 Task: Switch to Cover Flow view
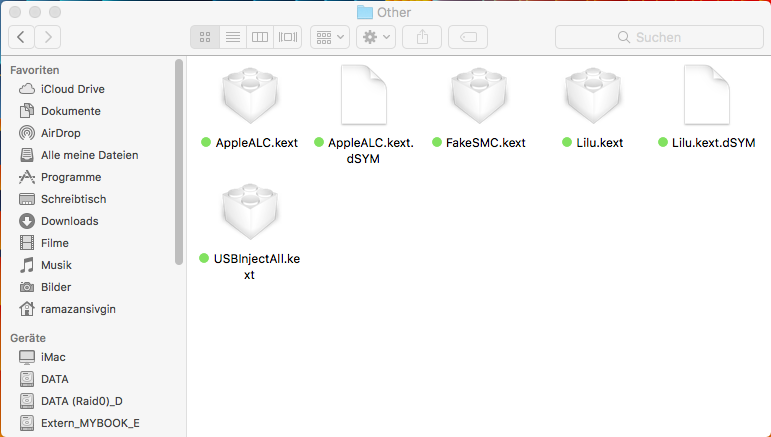pos(288,37)
